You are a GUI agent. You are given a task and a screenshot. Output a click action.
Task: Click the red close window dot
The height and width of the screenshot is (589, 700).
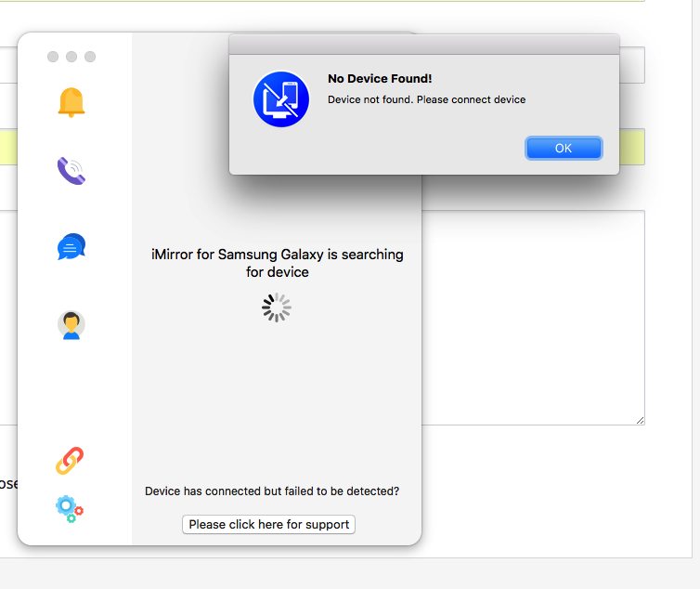53,57
